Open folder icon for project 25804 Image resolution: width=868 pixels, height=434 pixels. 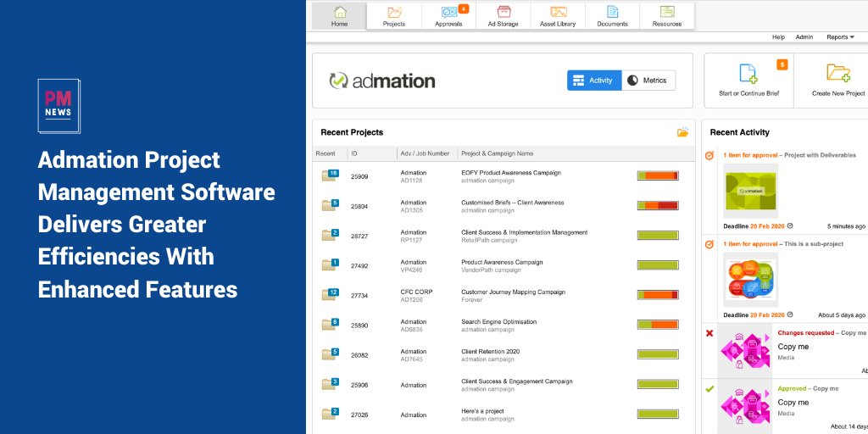tap(330, 205)
